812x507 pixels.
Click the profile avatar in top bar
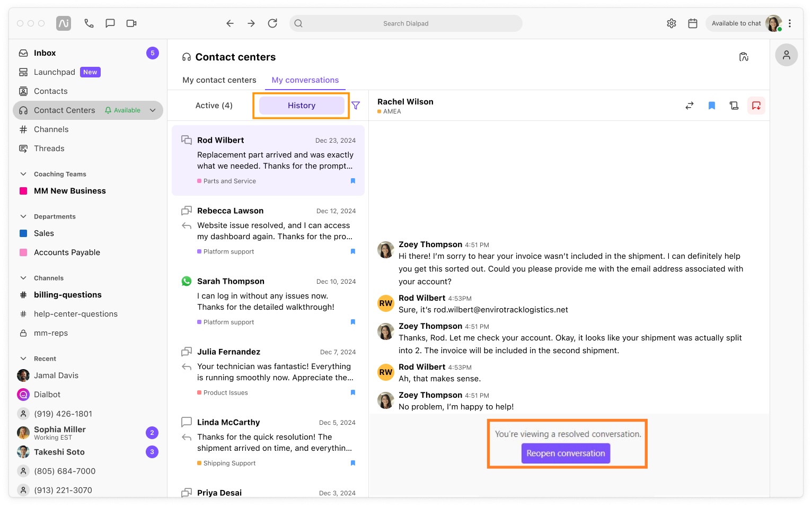tap(774, 23)
